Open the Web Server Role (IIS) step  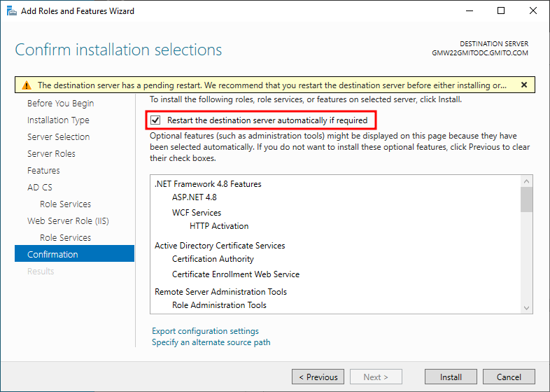[x=68, y=221]
